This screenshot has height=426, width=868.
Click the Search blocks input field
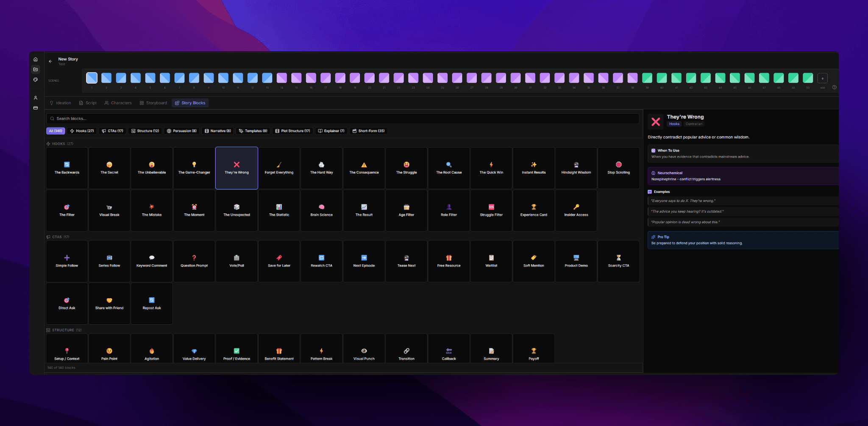pyautogui.click(x=342, y=119)
